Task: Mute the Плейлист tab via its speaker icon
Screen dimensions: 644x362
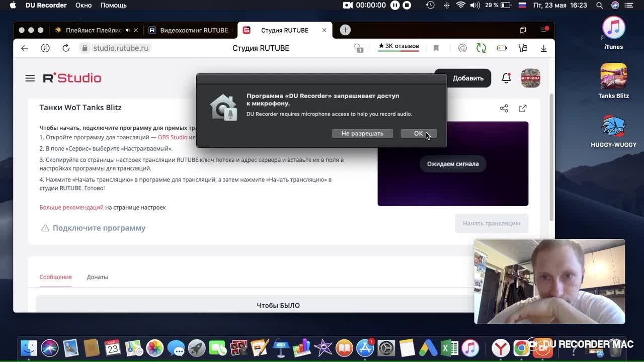Action: 128,30
